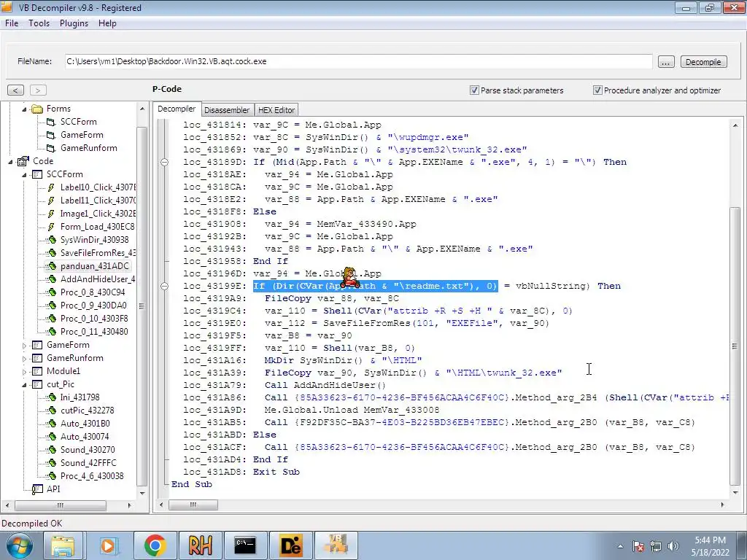Image resolution: width=747 pixels, height=560 pixels.
Task: Click the forward navigation button
Action: click(38, 90)
